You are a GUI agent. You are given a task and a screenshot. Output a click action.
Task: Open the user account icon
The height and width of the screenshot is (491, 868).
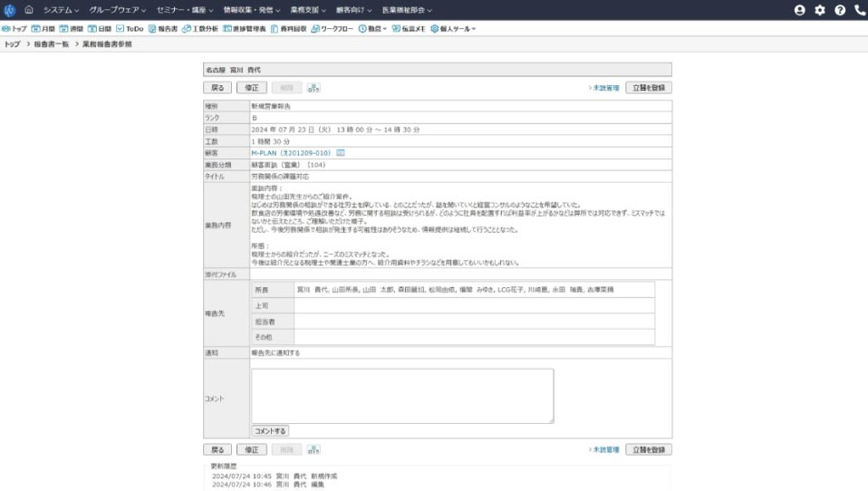pos(799,10)
